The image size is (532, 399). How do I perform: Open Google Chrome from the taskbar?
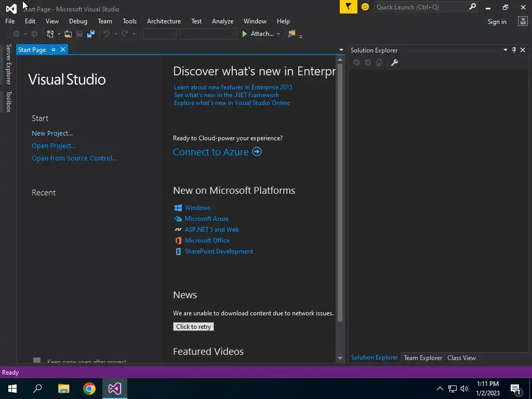coord(89,389)
